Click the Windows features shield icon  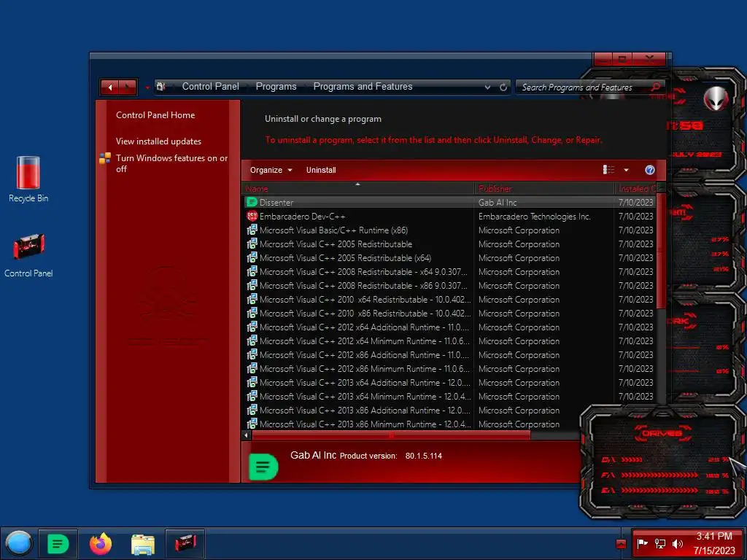(x=105, y=158)
